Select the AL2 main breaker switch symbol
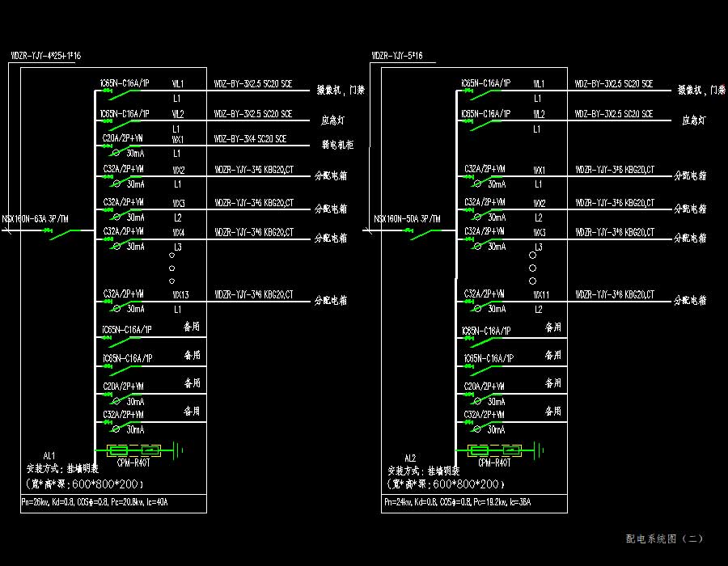This screenshot has height=566, width=728. [x=423, y=234]
